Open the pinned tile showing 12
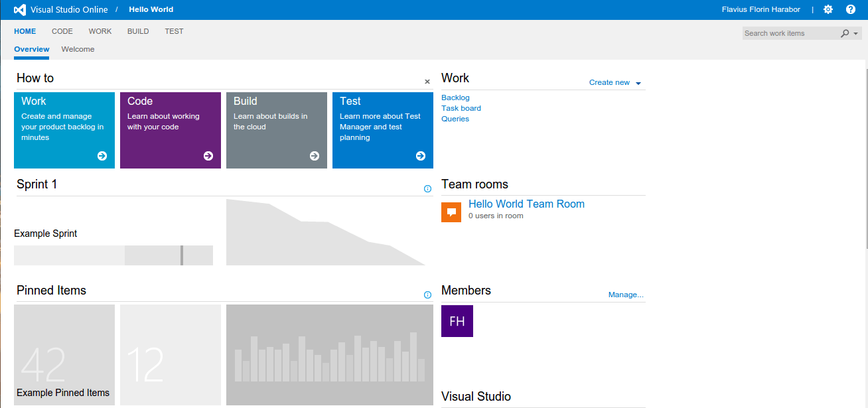 [171, 355]
